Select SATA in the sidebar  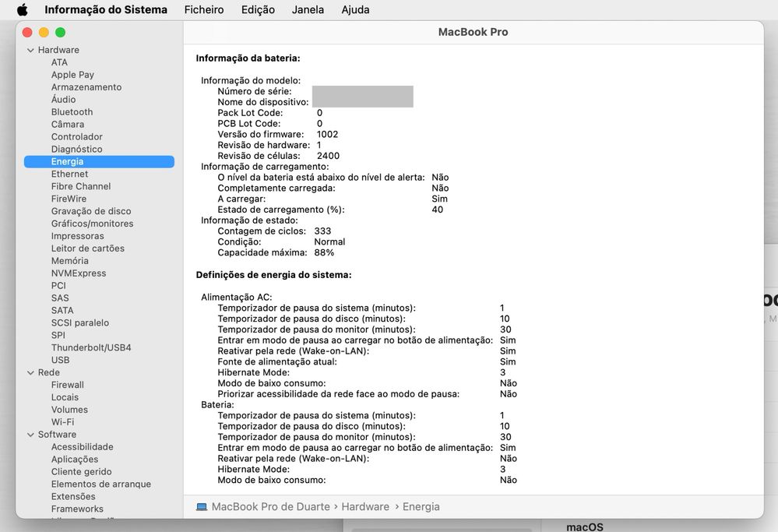[x=62, y=310]
